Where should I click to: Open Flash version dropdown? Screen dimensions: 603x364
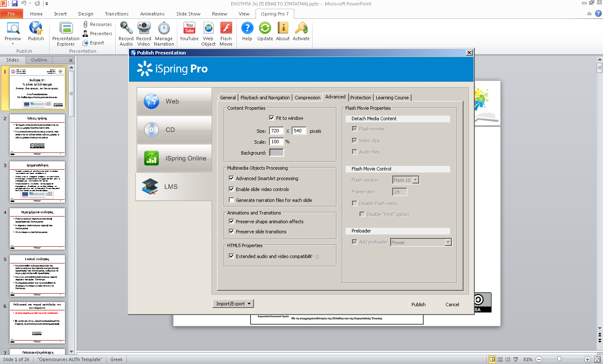click(416, 180)
